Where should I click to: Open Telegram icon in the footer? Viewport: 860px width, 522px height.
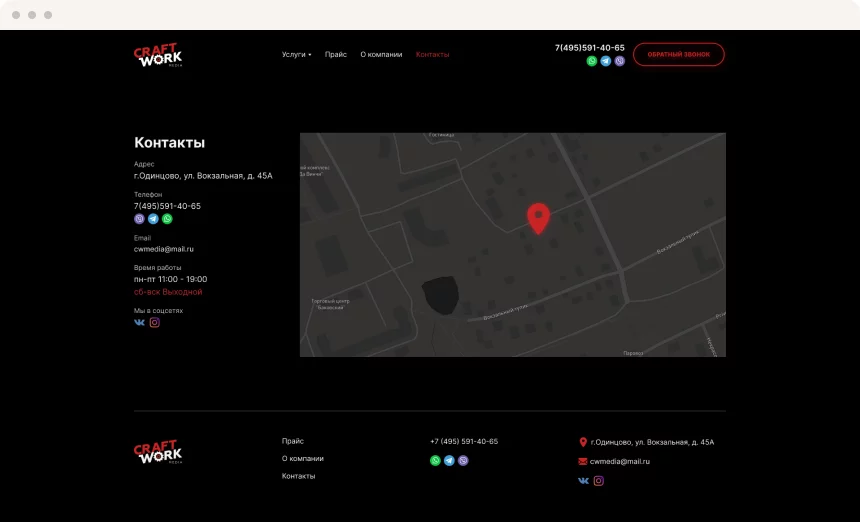coord(449,461)
